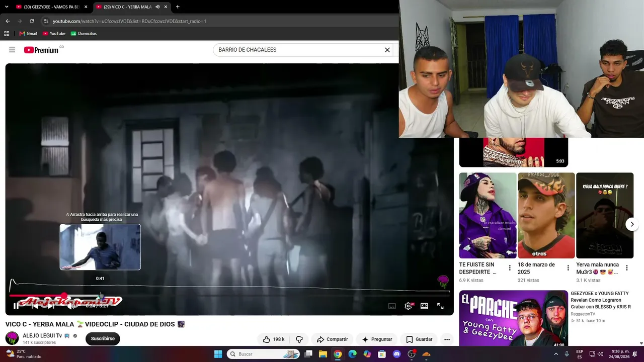Open the short TE FUISTE SIN DESPEDIRTE
The image size is (644, 362).
488,216
